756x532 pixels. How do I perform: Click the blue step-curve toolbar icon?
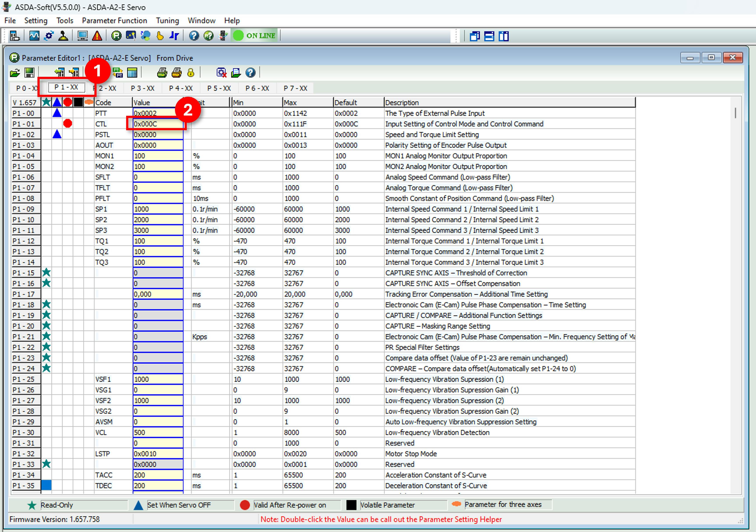click(174, 35)
